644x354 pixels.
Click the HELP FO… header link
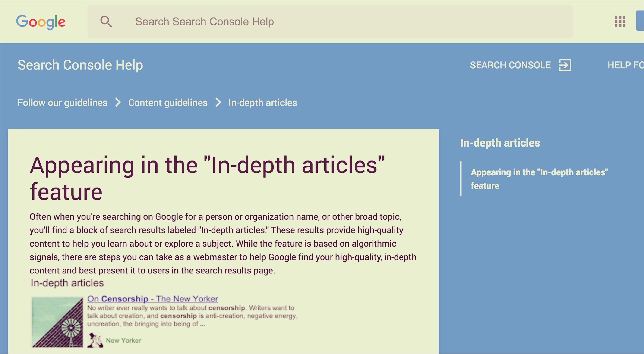coord(626,65)
